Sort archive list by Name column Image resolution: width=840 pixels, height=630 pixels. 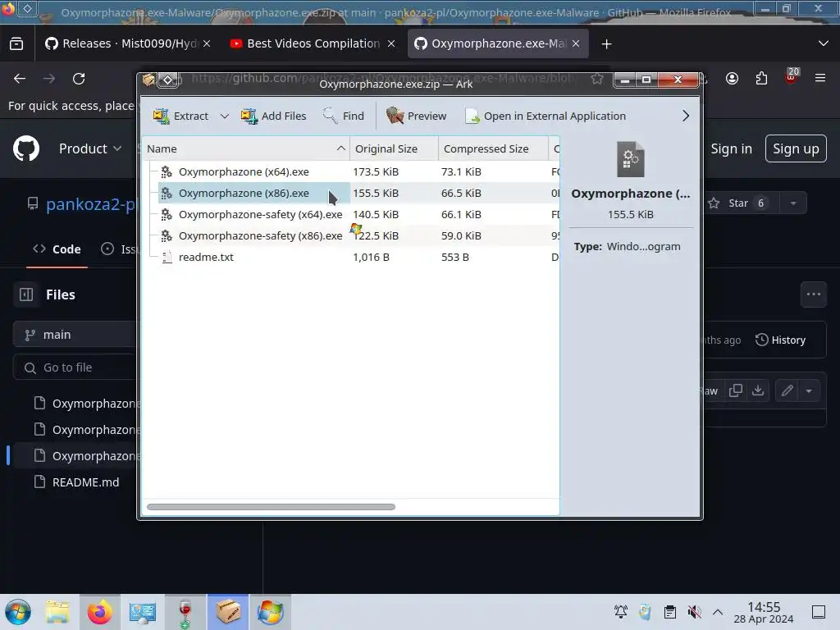(246, 148)
